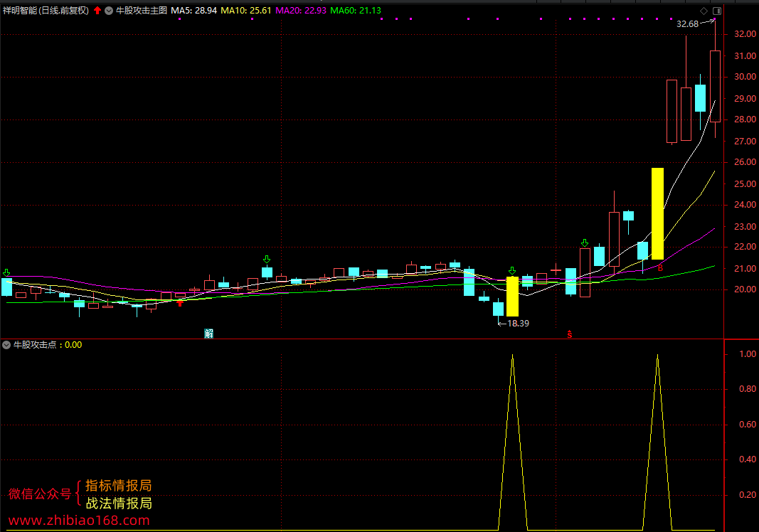Click the red B buy marker
Screen dimensions: 759x532
660,267
